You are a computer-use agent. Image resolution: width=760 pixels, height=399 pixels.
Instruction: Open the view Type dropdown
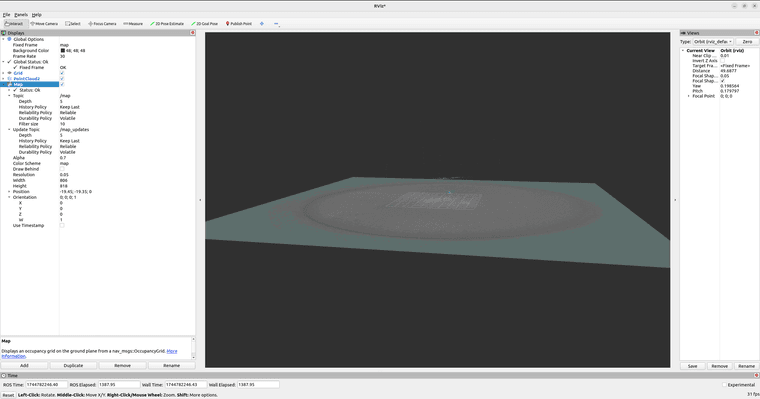[x=713, y=42]
